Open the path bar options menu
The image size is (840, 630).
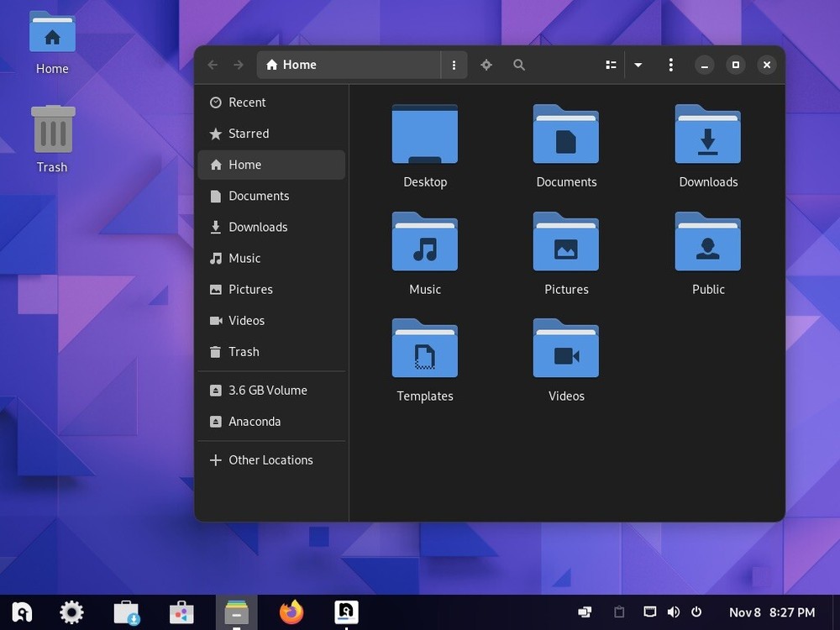click(x=454, y=65)
